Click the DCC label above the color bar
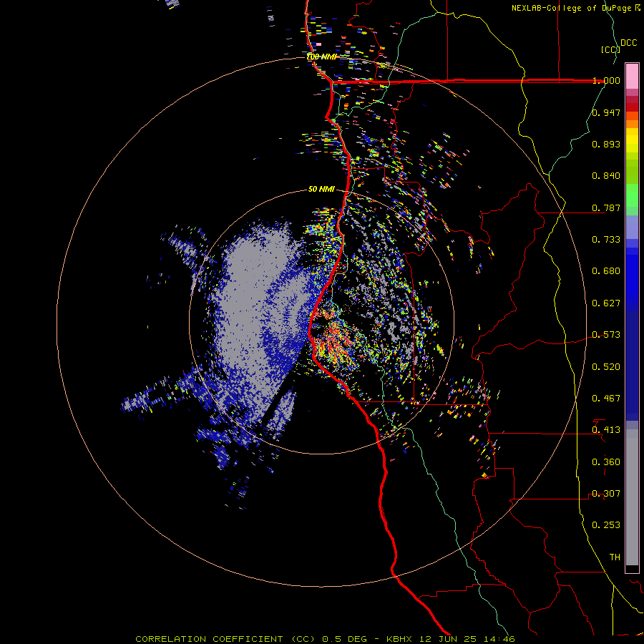644x644 pixels. pos(628,43)
